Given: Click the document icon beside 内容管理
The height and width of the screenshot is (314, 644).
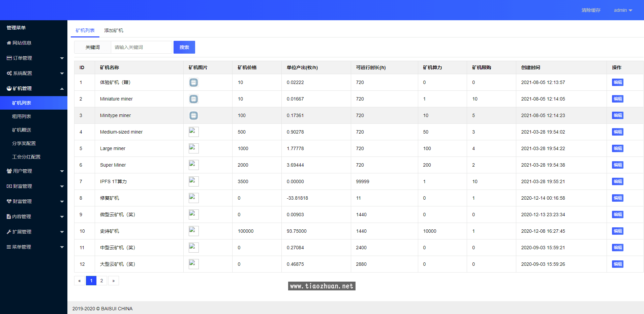Looking at the screenshot, I should click(9, 217).
